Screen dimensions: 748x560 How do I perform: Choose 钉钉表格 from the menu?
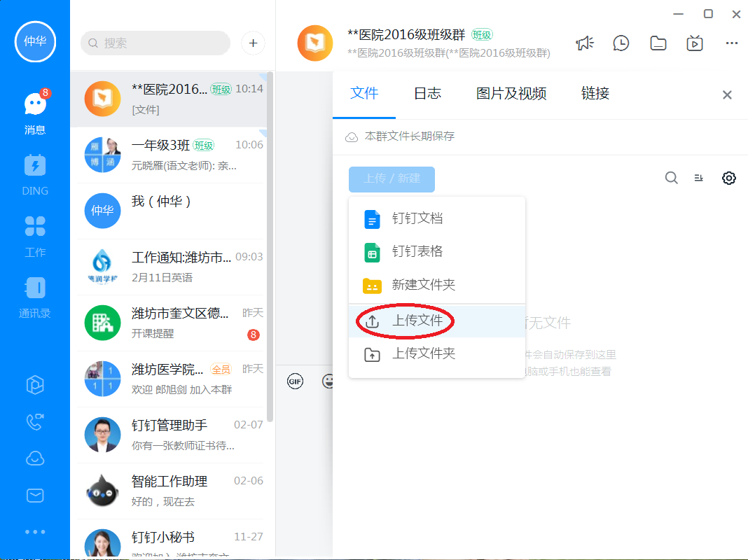(437, 251)
